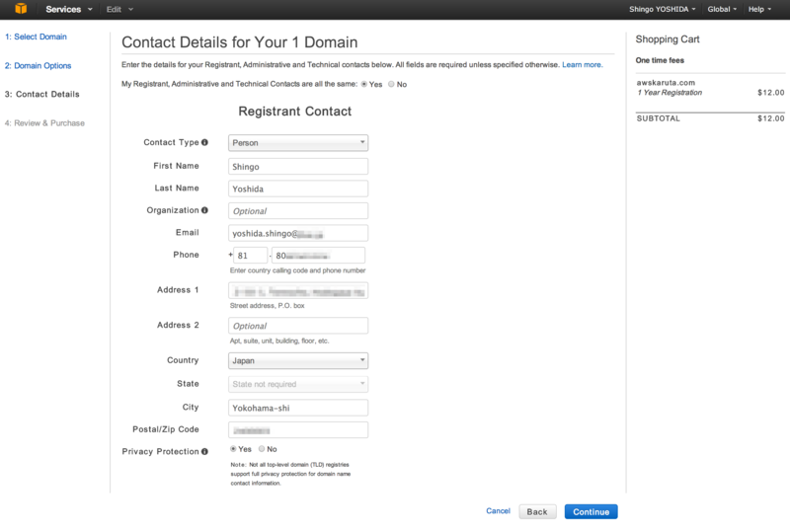Click the Back button

537,512
